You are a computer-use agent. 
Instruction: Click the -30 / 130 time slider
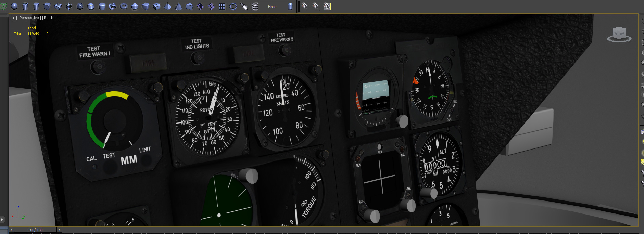[x=35, y=230]
